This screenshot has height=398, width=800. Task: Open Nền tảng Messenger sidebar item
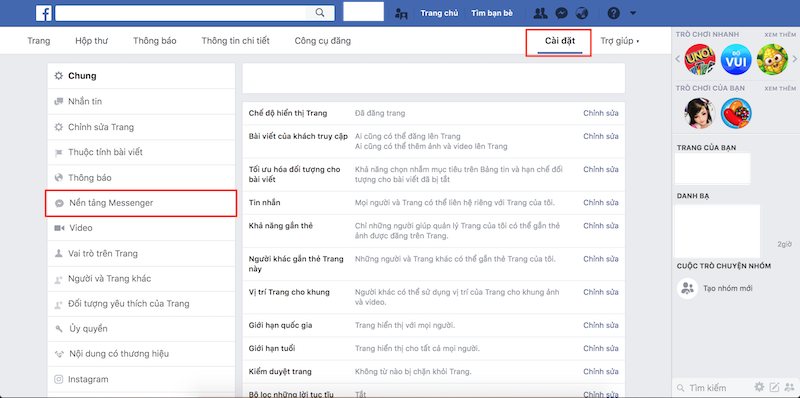141,203
